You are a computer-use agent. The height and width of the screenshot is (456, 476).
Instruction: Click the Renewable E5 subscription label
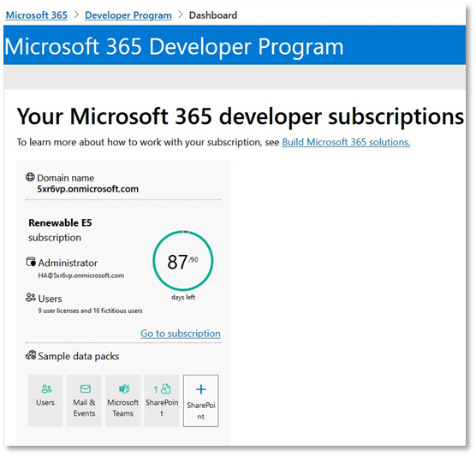pyautogui.click(x=60, y=230)
